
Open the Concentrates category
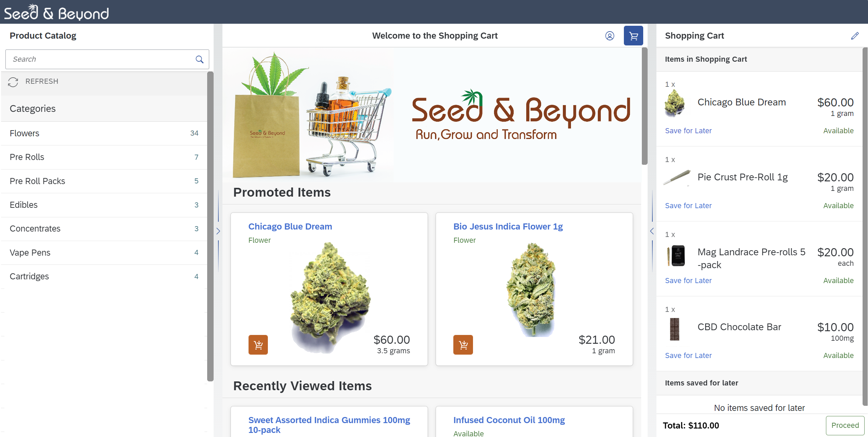[x=36, y=229]
